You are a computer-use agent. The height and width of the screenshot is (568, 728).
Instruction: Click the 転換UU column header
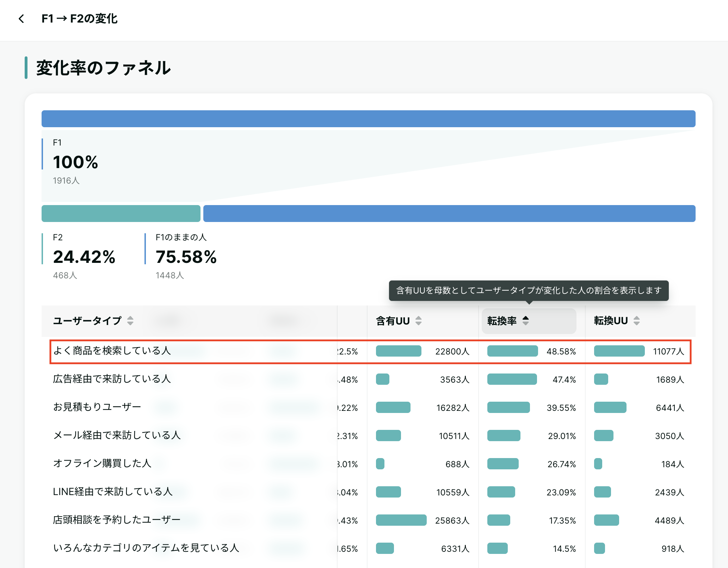pos(611,321)
